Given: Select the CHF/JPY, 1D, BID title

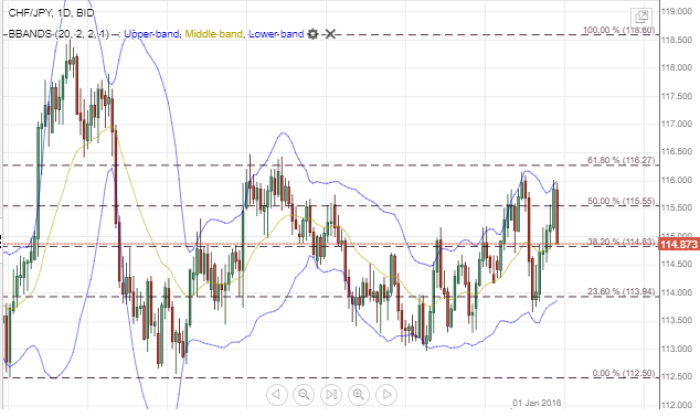Looking at the screenshot, I should (51, 13).
